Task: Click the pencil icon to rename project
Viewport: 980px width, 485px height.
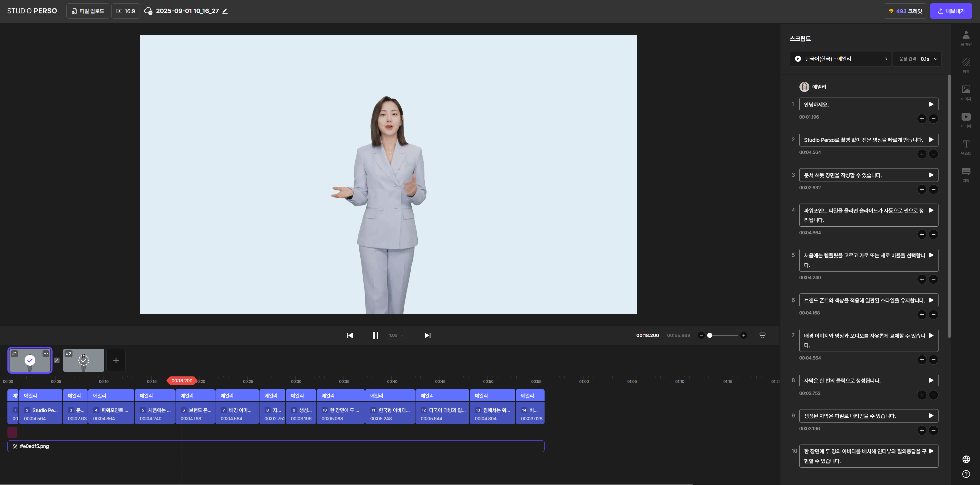Action: (225, 11)
